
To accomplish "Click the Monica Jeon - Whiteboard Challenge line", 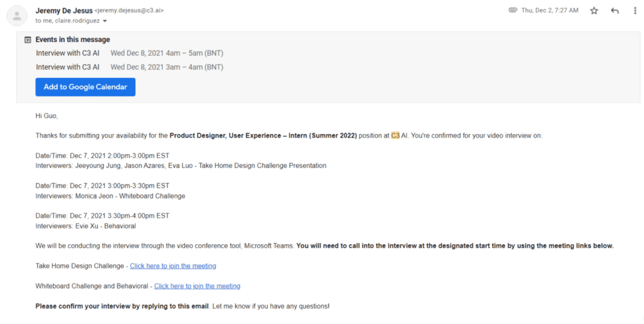I will pos(110,196).
